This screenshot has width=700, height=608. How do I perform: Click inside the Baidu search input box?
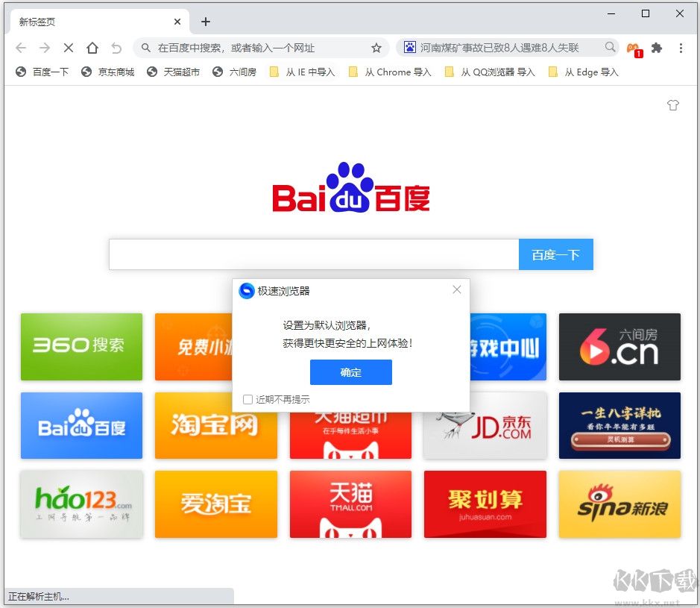(313, 254)
